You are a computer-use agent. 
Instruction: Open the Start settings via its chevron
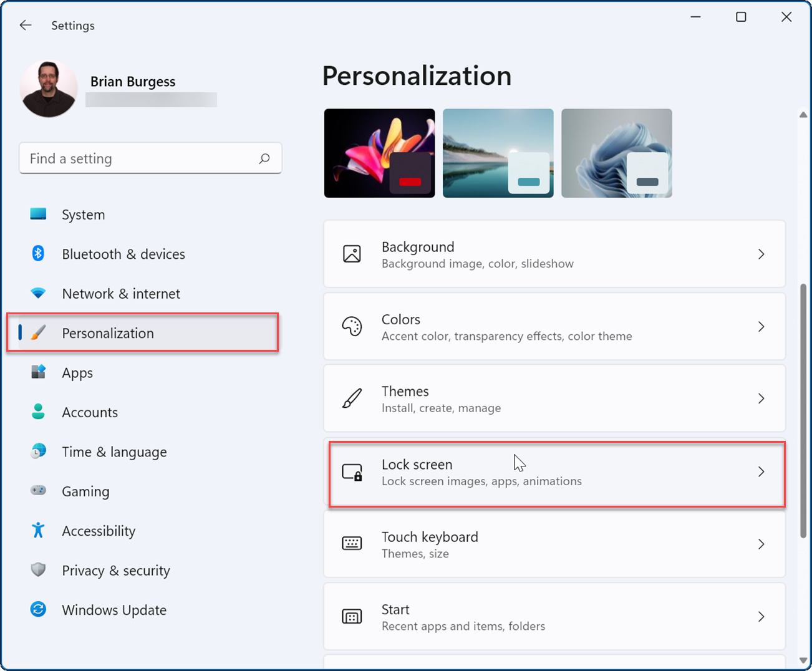pyautogui.click(x=761, y=616)
